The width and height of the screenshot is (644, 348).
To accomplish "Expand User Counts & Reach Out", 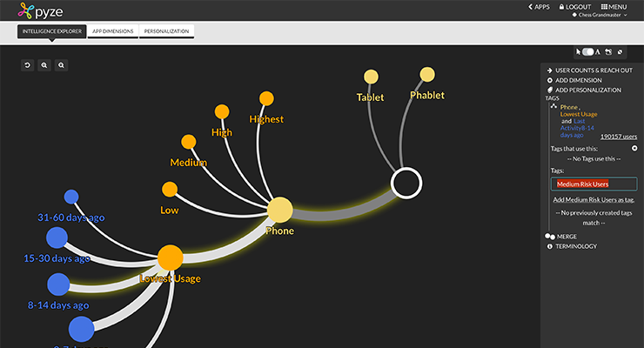I will pyautogui.click(x=590, y=70).
